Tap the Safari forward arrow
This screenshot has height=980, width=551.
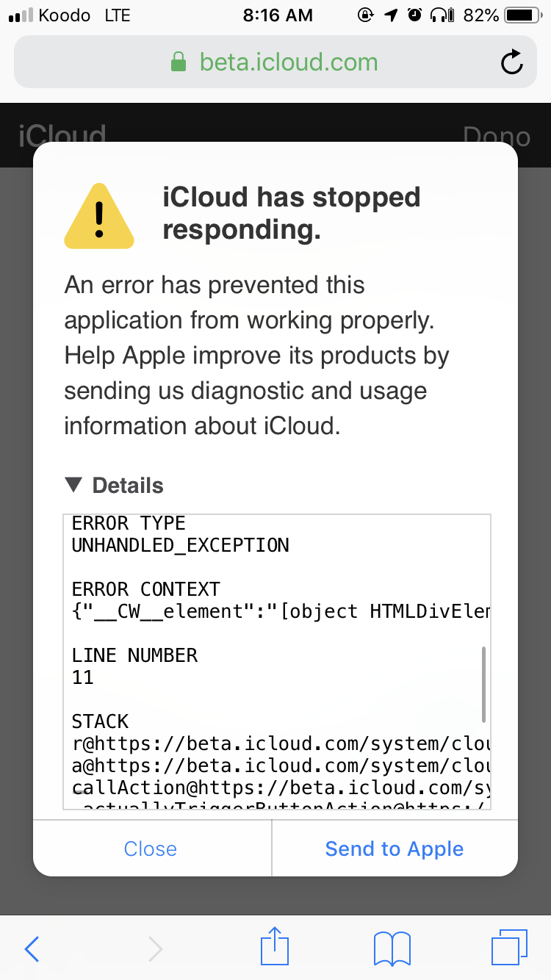(155, 949)
